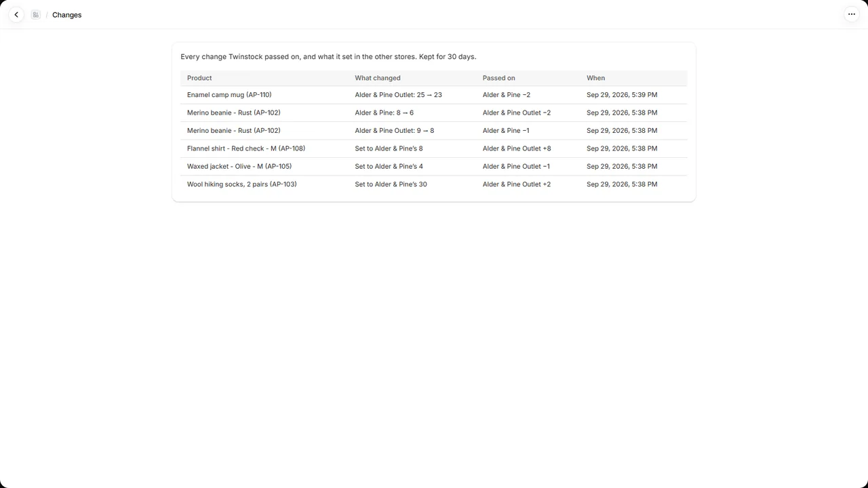
Task: Click Set to Alder & Pine's 4
Action: coord(389,166)
